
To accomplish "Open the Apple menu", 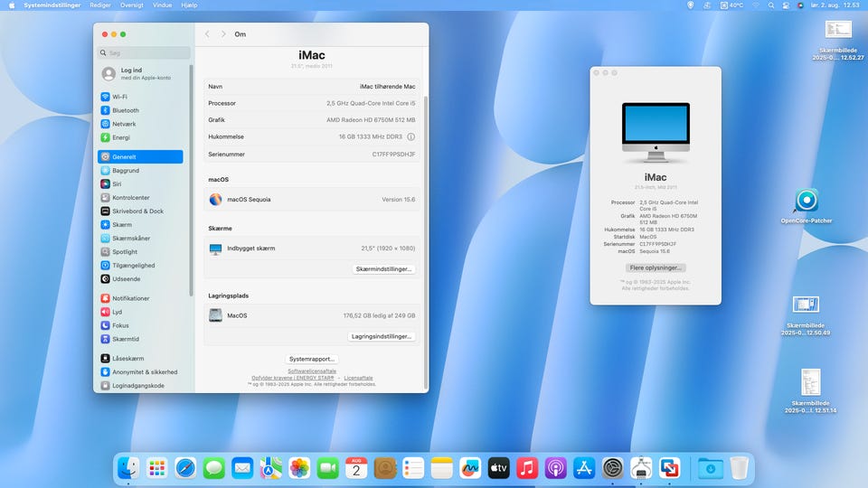I will (x=12, y=5).
